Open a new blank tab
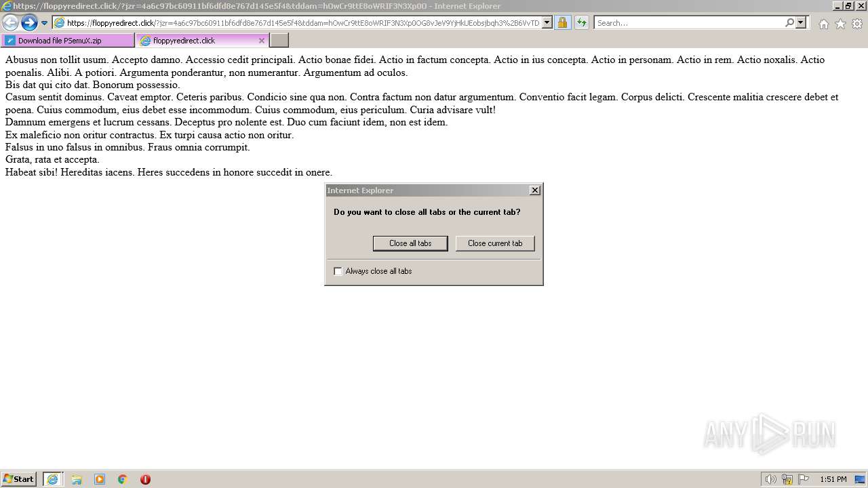 [x=279, y=41]
